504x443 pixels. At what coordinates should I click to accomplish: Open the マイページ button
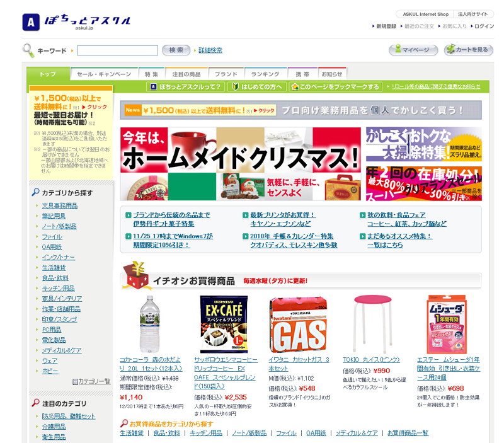tap(413, 50)
